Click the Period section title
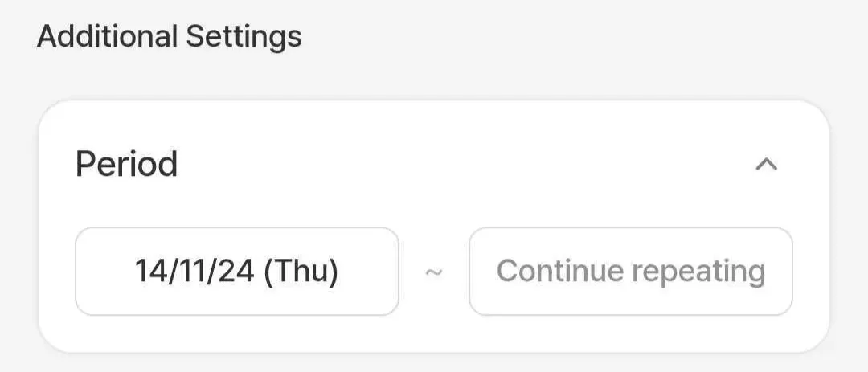The image size is (868, 372). point(126,164)
